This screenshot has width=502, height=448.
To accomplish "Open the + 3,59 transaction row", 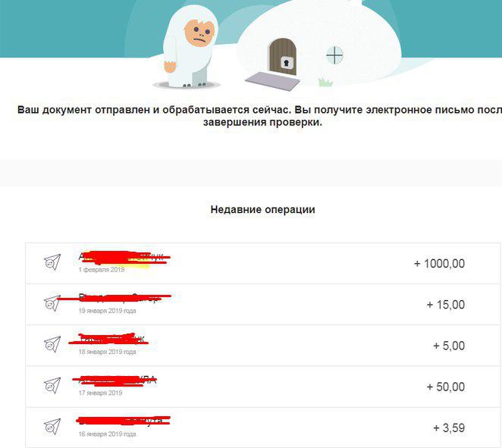I will 262,428.
